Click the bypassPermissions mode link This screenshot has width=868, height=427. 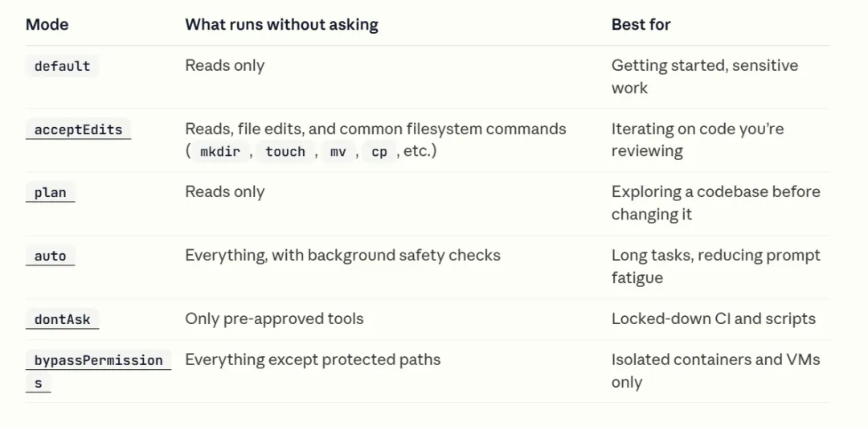pos(98,360)
